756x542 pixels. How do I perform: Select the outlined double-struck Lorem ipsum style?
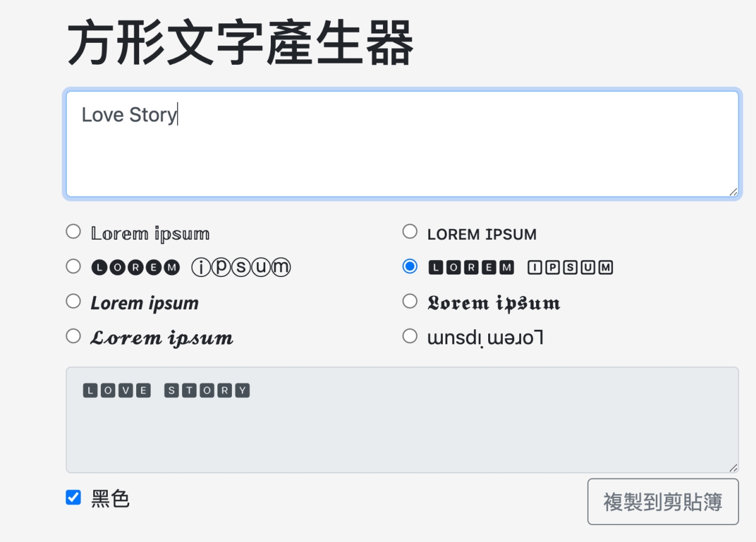coord(73,232)
